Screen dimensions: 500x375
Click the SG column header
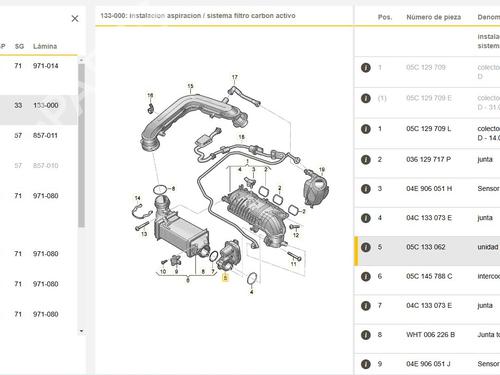(19, 46)
